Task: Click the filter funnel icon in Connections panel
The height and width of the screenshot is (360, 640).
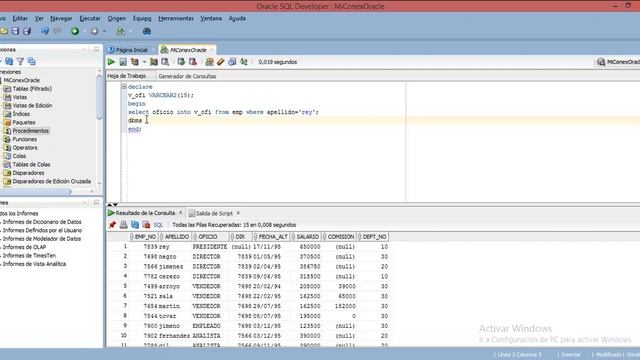Action: click(20, 62)
